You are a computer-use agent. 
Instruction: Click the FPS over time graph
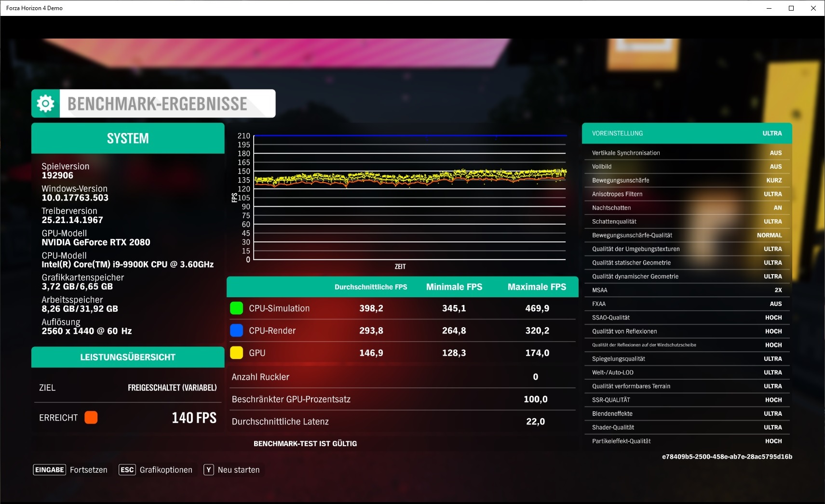tap(409, 198)
